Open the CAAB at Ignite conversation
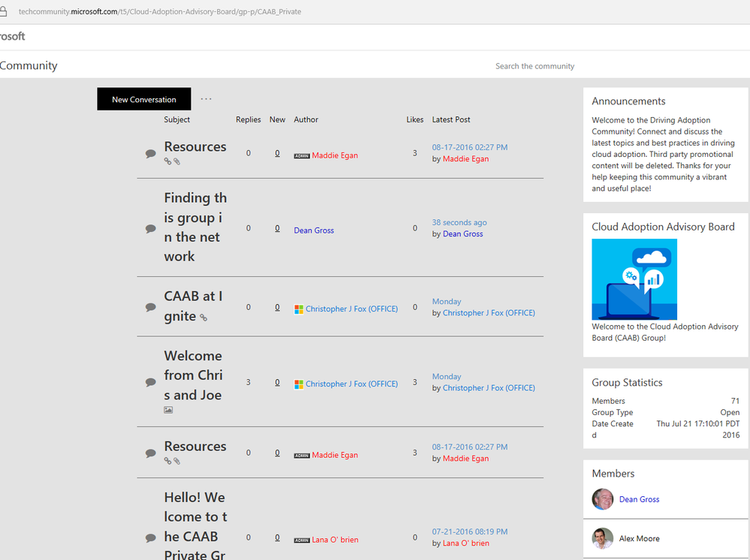 193,306
